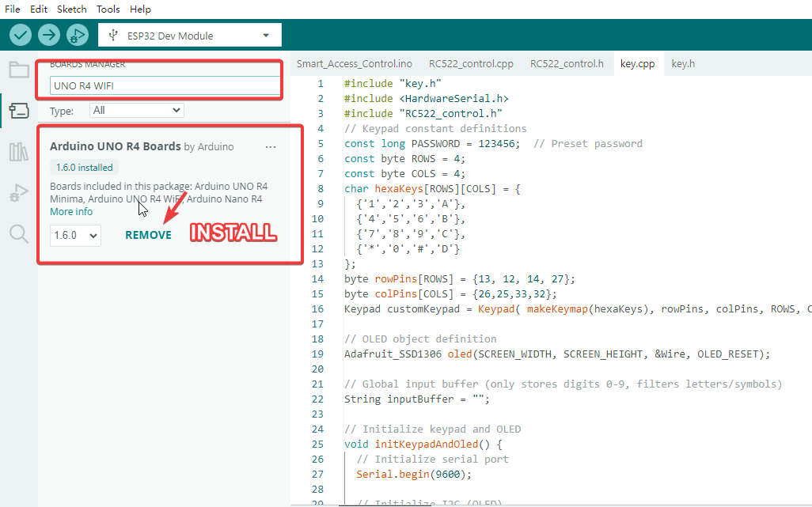The width and height of the screenshot is (812, 507).
Task: Open the File menu
Action: [13, 9]
